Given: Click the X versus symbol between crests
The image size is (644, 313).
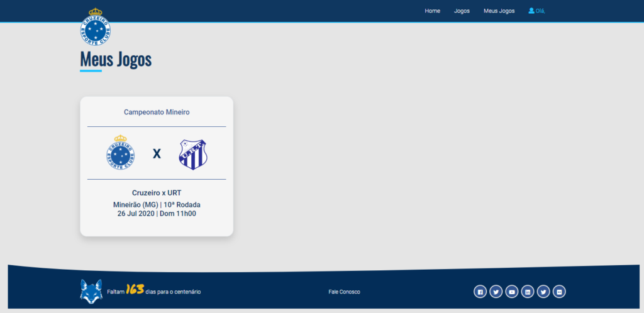Looking at the screenshot, I should 157,154.
